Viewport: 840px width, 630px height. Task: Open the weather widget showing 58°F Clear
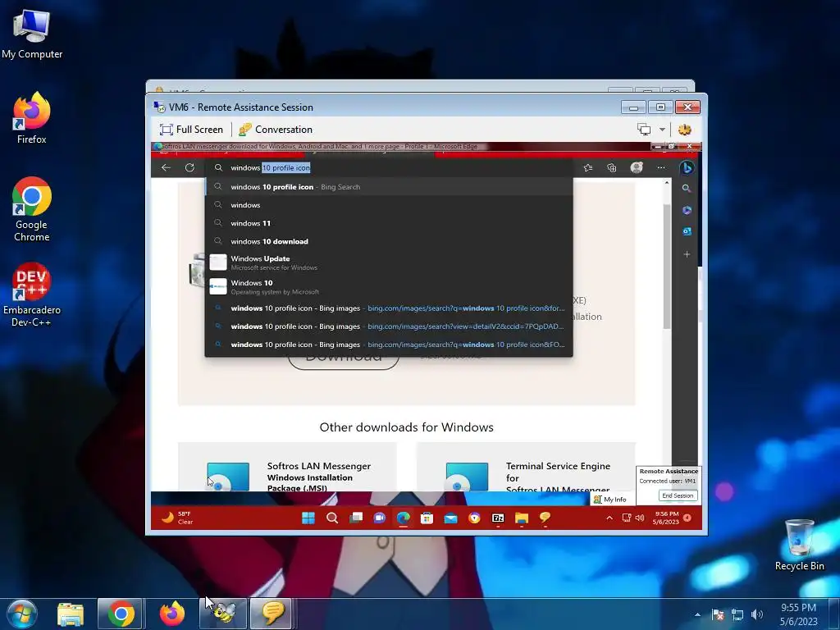[x=178, y=518]
